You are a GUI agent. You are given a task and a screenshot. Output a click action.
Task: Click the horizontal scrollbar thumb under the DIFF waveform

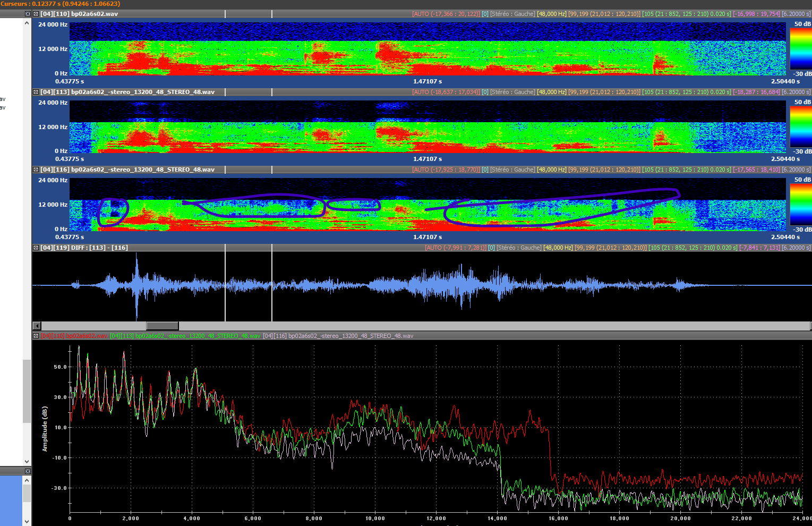(x=162, y=326)
